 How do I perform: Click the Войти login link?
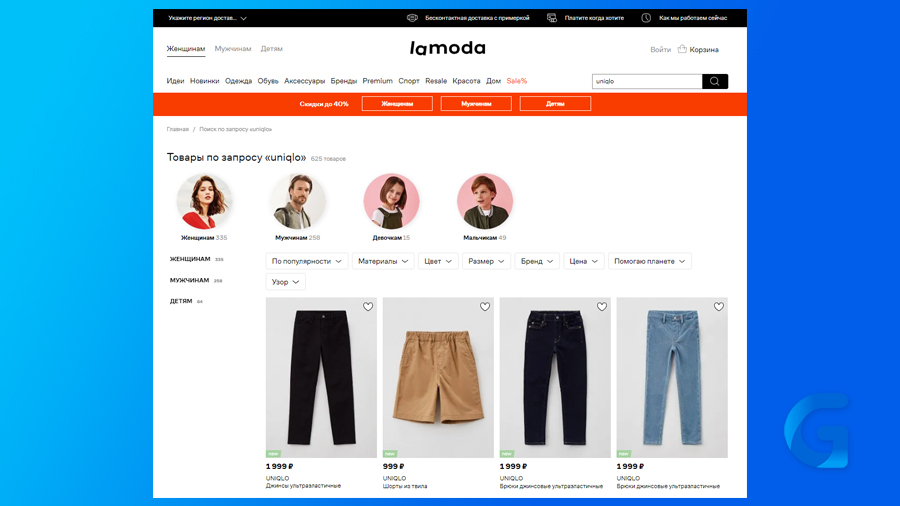coord(660,49)
